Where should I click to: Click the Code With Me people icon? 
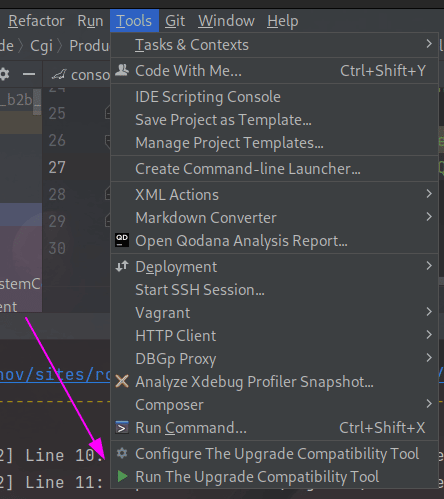(122, 70)
